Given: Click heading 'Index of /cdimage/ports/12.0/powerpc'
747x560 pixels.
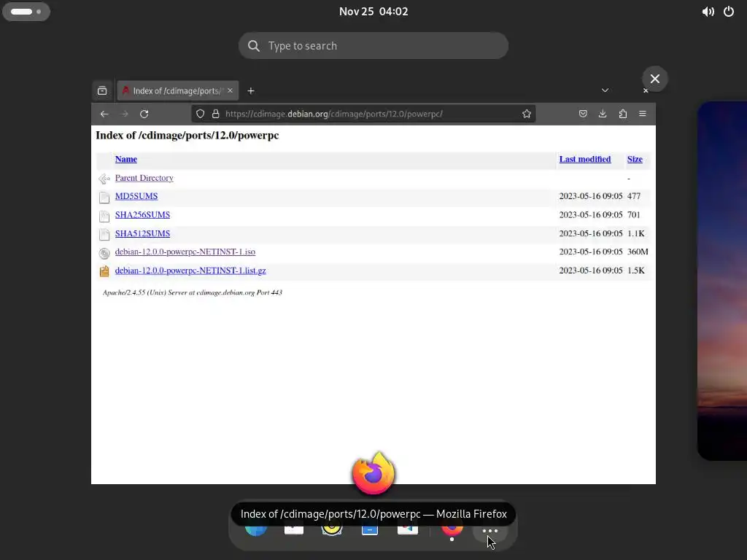Looking at the screenshot, I should [x=187, y=135].
